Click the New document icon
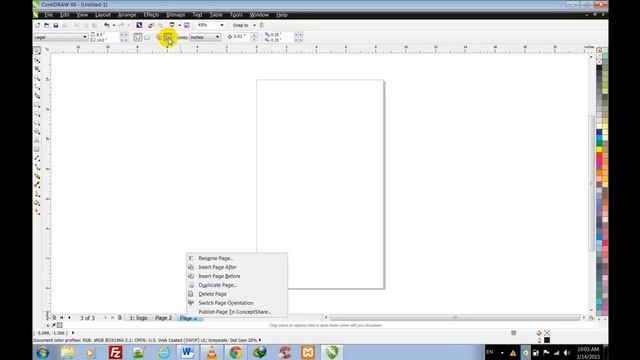 tap(38, 25)
